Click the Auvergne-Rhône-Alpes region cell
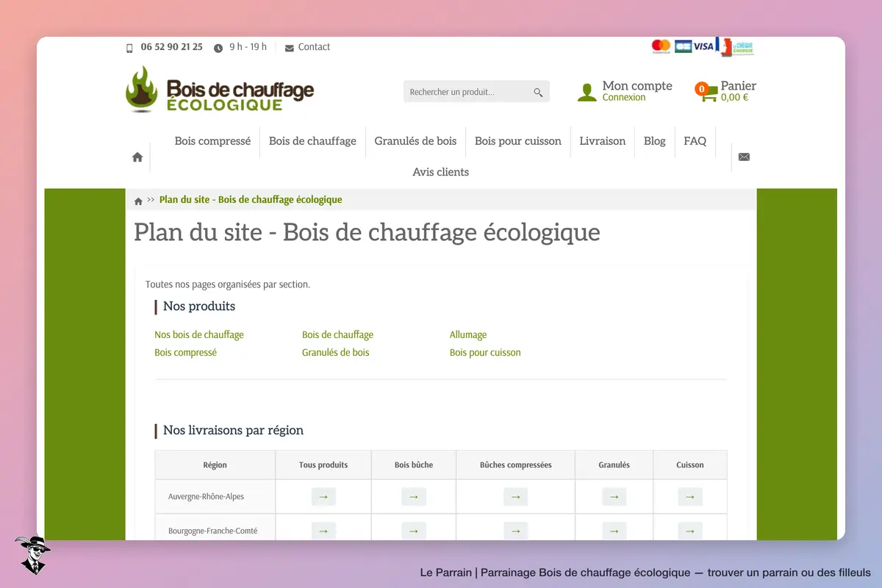 215,497
